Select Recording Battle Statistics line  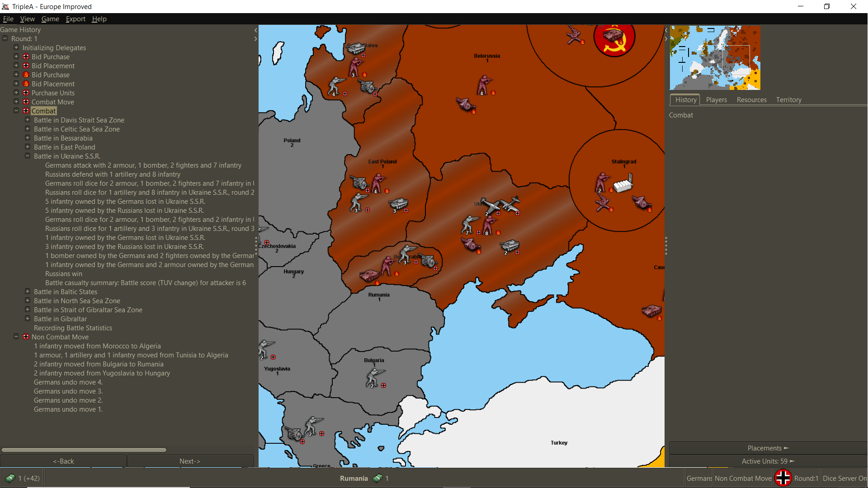[x=73, y=328]
